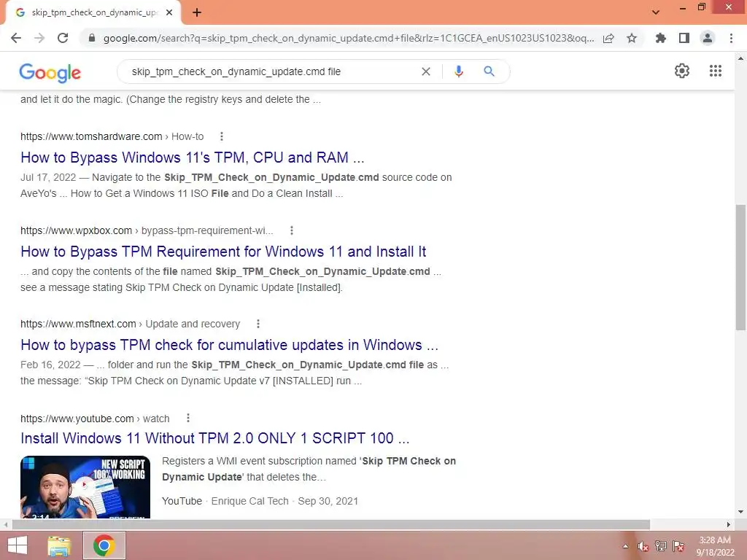Click the tomshardware.com URL breadcrumb
This screenshot has height=560, width=747.
112,136
